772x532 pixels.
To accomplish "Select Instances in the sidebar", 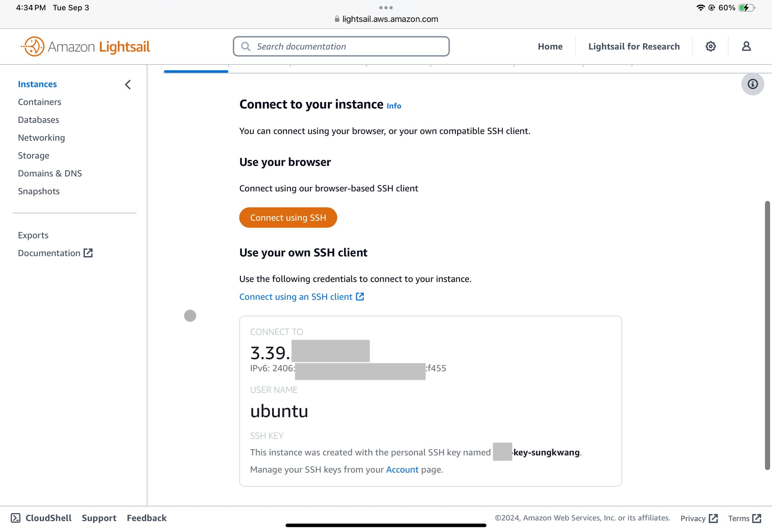I will click(37, 84).
